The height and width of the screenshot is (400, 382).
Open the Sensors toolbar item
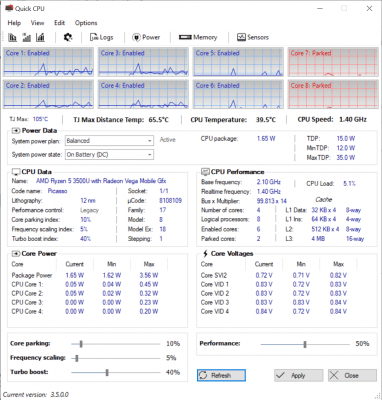coord(253,37)
